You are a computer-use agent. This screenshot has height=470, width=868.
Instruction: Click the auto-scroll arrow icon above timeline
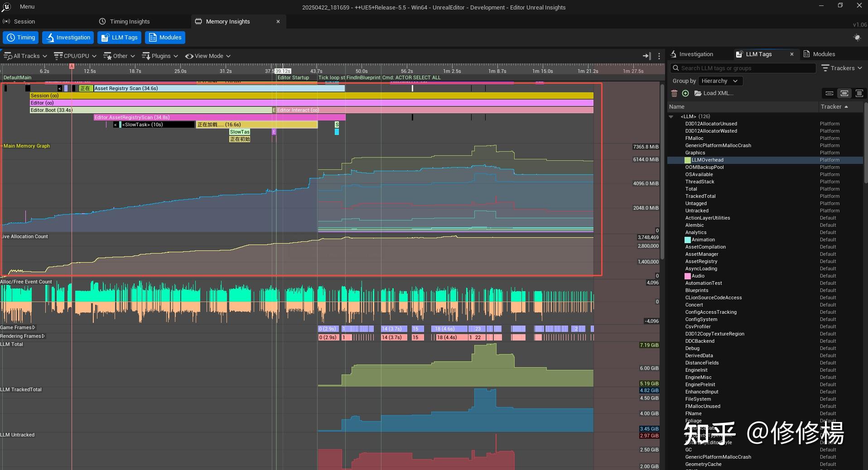pyautogui.click(x=646, y=56)
